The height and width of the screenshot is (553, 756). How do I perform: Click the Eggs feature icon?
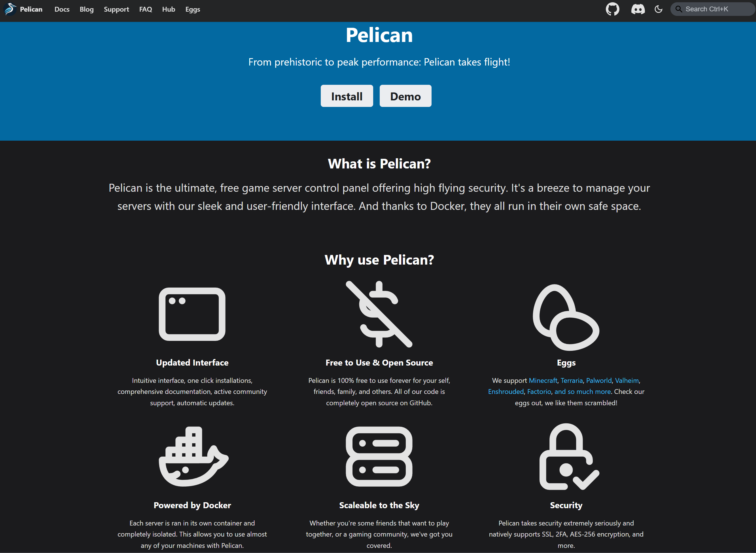pyautogui.click(x=566, y=317)
